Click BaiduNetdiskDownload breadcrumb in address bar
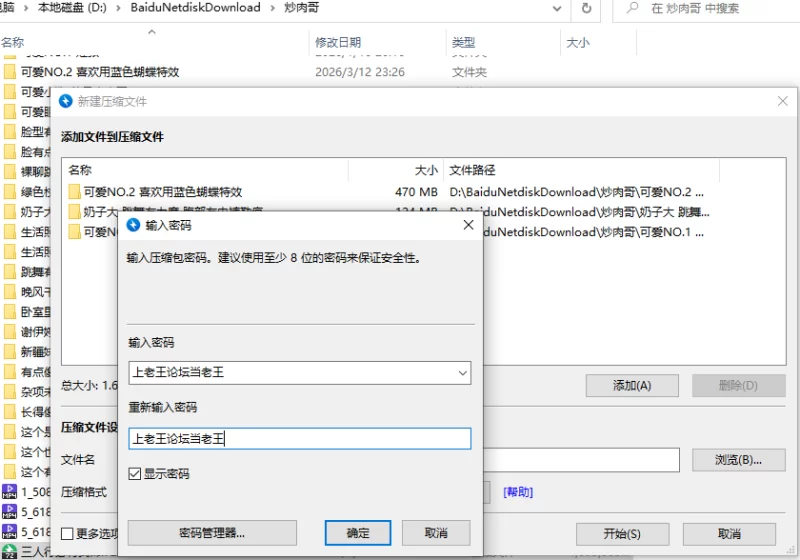The height and width of the screenshot is (560, 800). [195, 8]
